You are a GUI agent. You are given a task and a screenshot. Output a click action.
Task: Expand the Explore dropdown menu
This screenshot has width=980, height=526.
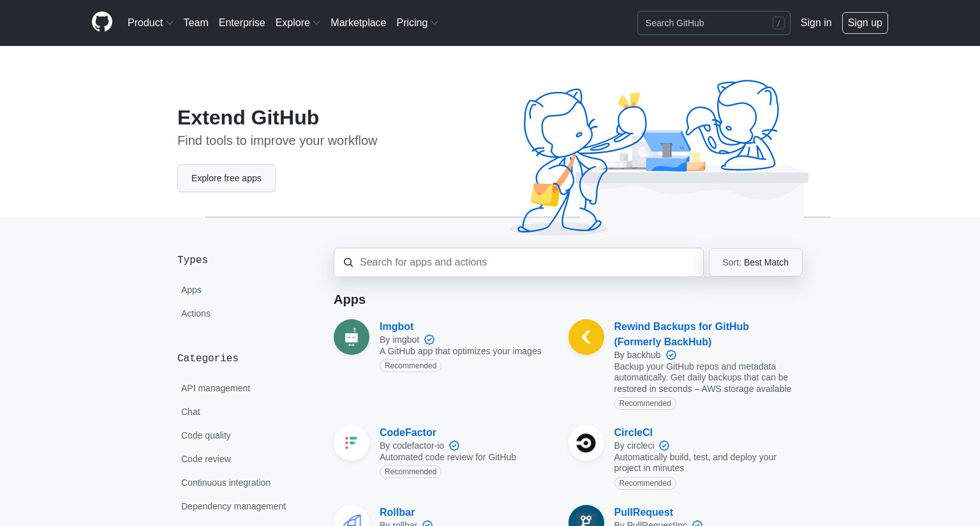[297, 22]
